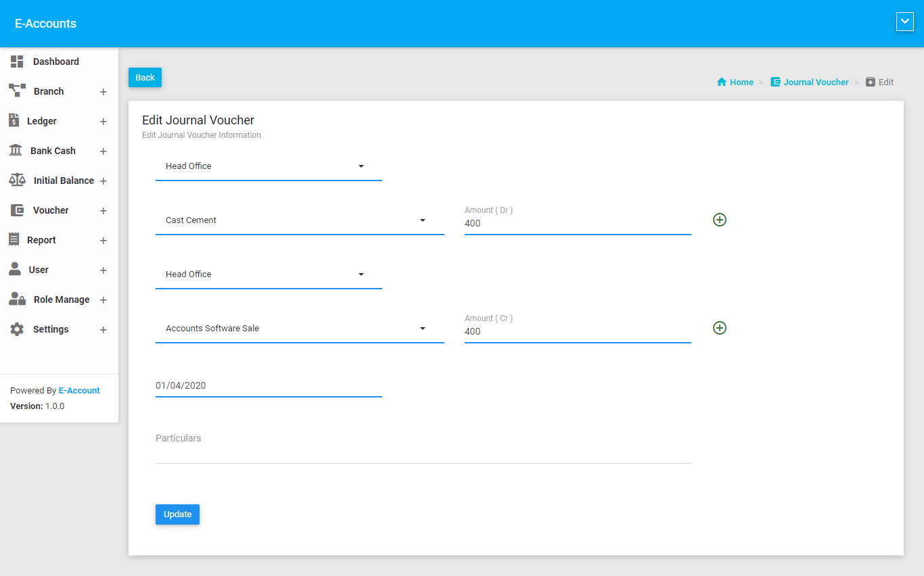Click the Bank Cash building icon
The image size is (924, 576).
click(16, 150)
